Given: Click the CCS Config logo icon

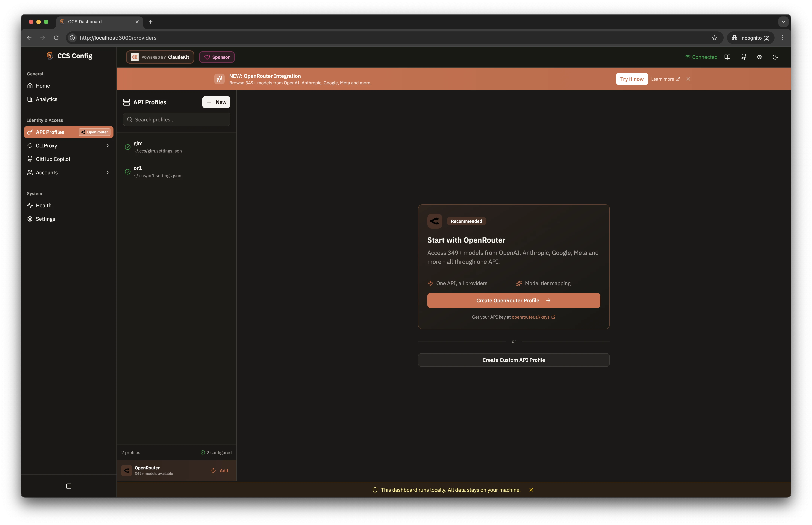Looking at the screenshot, I should click(x=49, y=56).
